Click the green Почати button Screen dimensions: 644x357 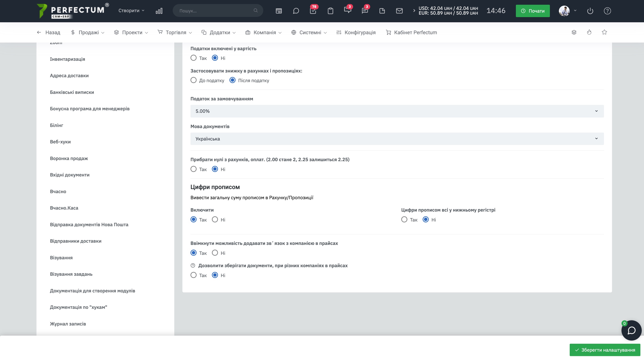[x=533, y=11]
